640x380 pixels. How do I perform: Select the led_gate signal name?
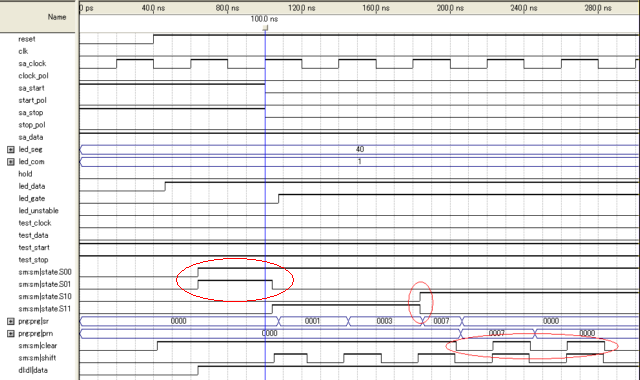(x=31, y=199)
